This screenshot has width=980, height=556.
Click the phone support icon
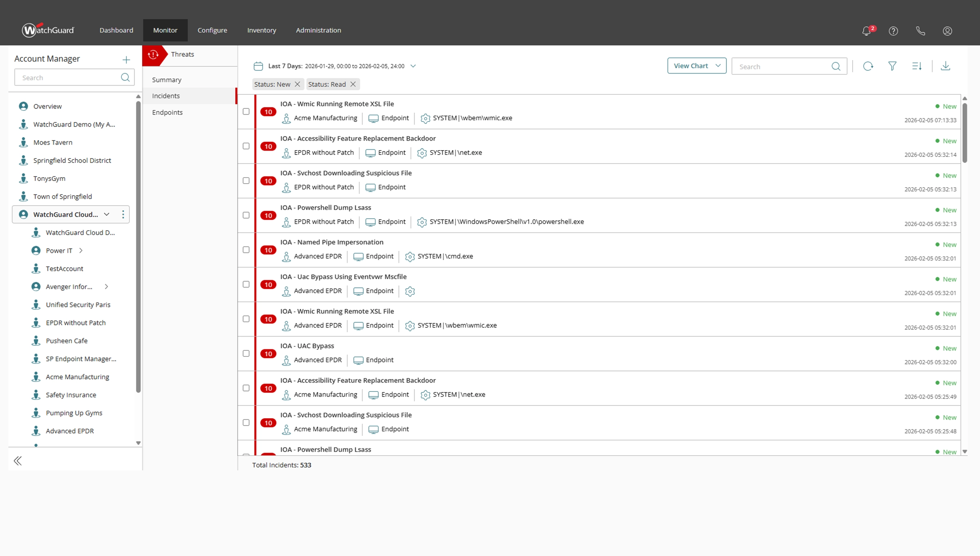[920, 31]
